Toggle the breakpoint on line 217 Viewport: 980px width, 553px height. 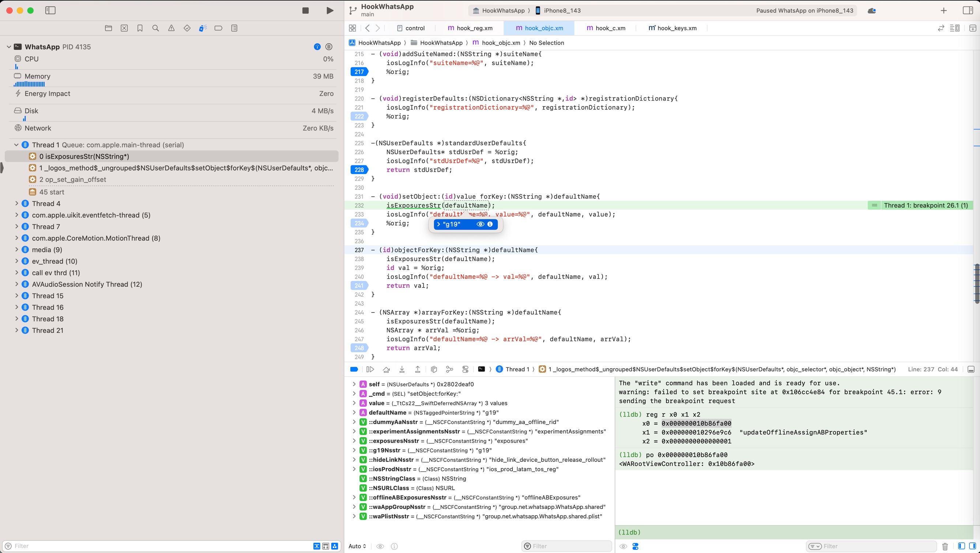tap(359, 72)
